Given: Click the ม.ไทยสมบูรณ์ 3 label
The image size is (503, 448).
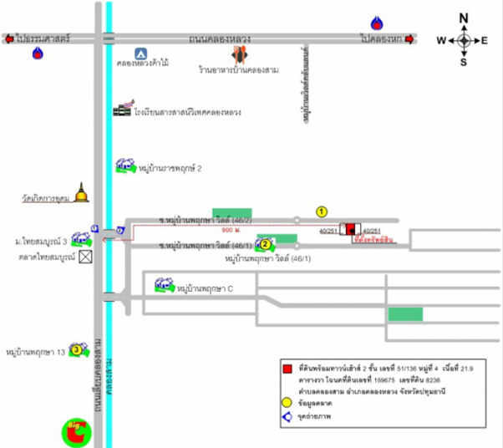Looking at the screenshot, I should click(41, 242).
